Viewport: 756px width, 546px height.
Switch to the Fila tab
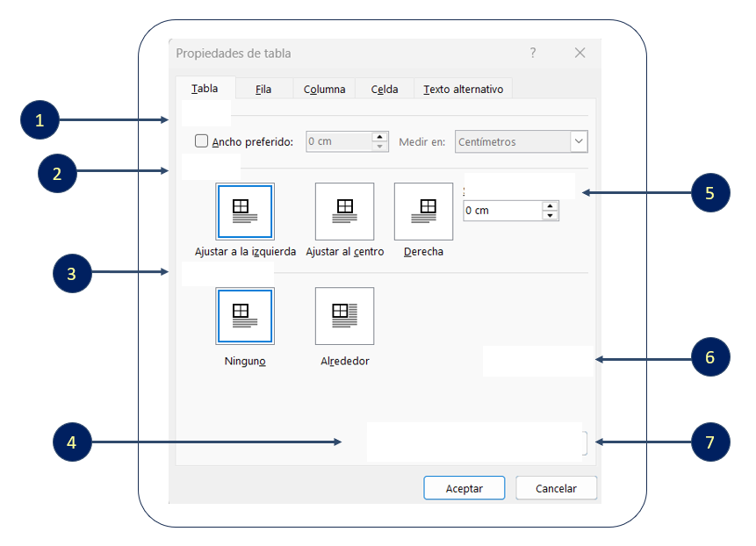[x=263, y=90]
